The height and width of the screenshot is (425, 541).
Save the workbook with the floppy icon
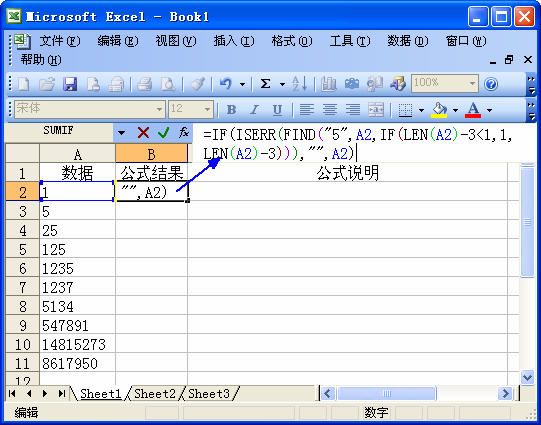click(70, 84)
